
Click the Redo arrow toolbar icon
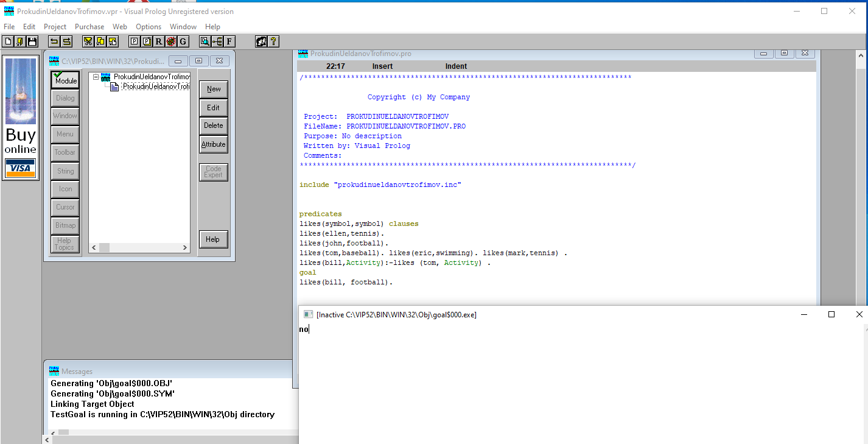click(x=66, y=41)
